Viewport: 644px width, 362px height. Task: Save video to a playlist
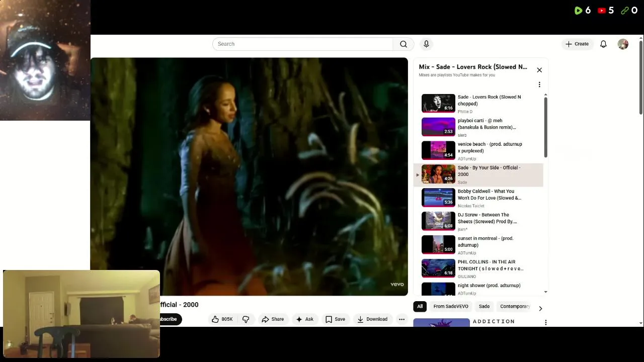click(x=335, y=319)
